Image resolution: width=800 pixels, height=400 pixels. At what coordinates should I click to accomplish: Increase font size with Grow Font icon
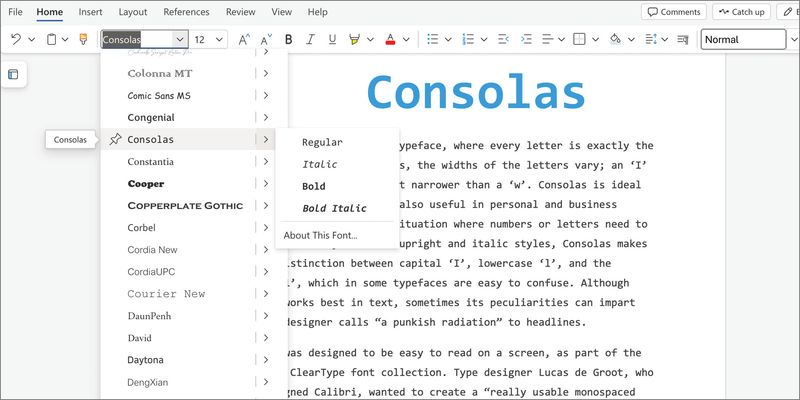pos(244,40)
